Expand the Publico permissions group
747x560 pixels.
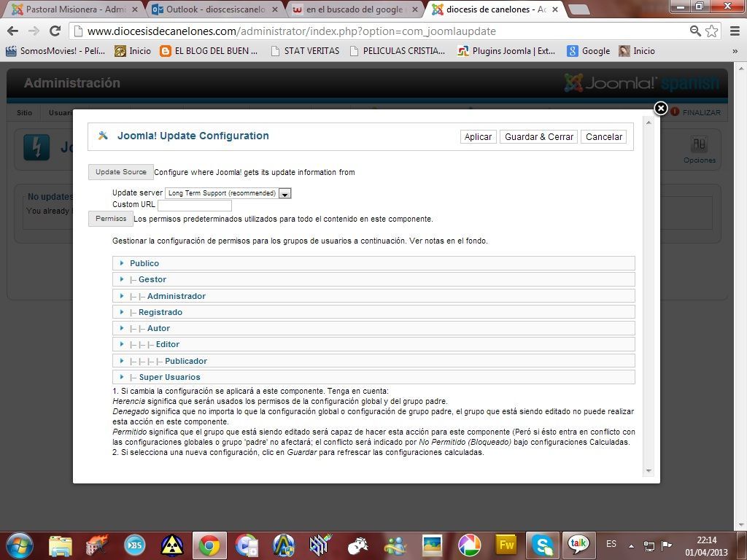(373, 263)
